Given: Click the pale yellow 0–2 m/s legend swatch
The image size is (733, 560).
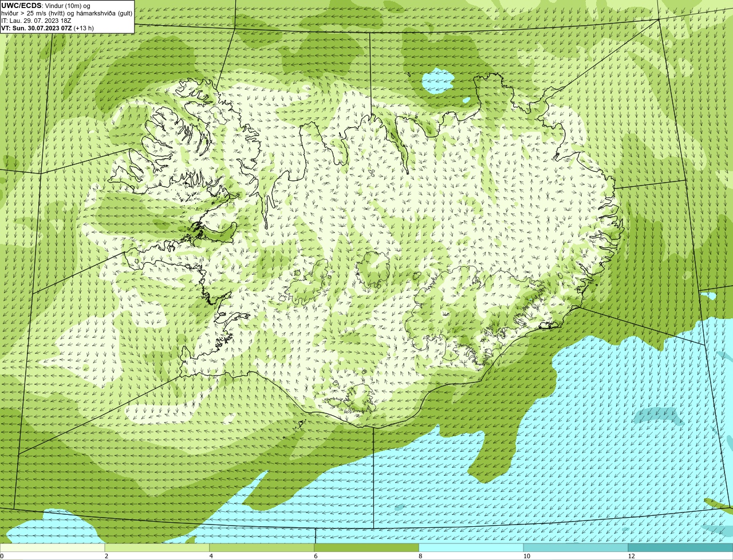Looking at the screenshot, I should [x=52, y=547].
